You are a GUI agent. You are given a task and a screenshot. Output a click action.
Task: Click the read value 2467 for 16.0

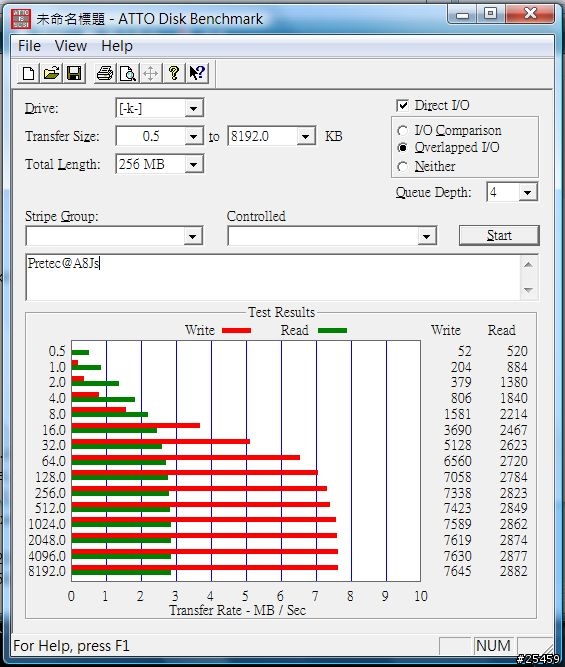pos(514,430)
